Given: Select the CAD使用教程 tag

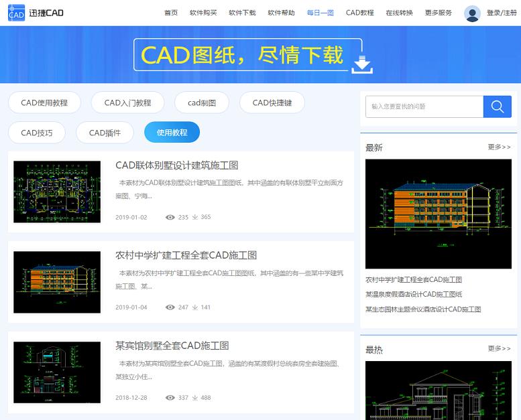Looking at the screenshot, I should pyautogui.click(x=44, y=102).
